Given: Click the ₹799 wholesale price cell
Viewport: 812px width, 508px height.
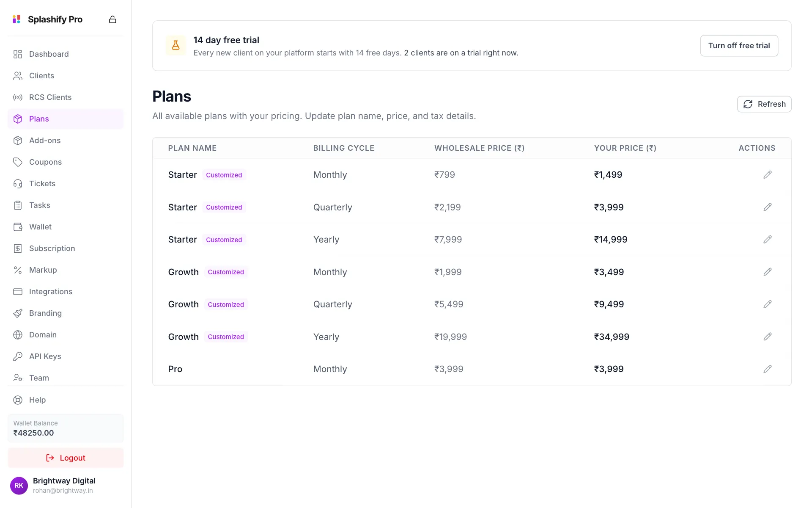Looking at the screenshot, I should click(444, 175).
